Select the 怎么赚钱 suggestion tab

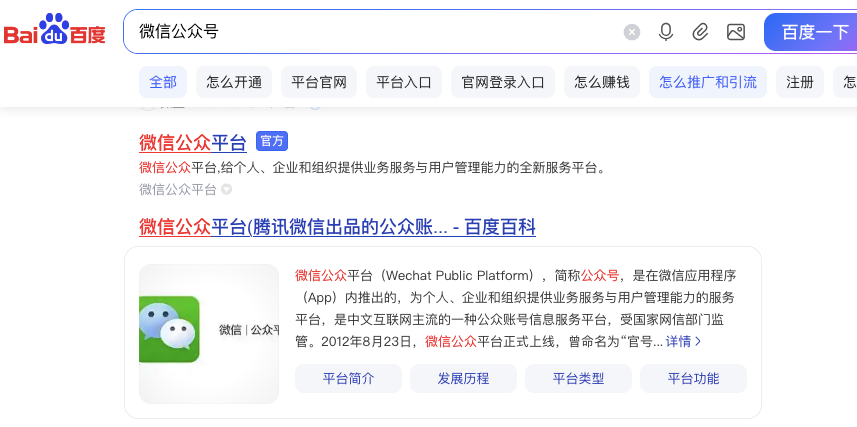(602, 83)
